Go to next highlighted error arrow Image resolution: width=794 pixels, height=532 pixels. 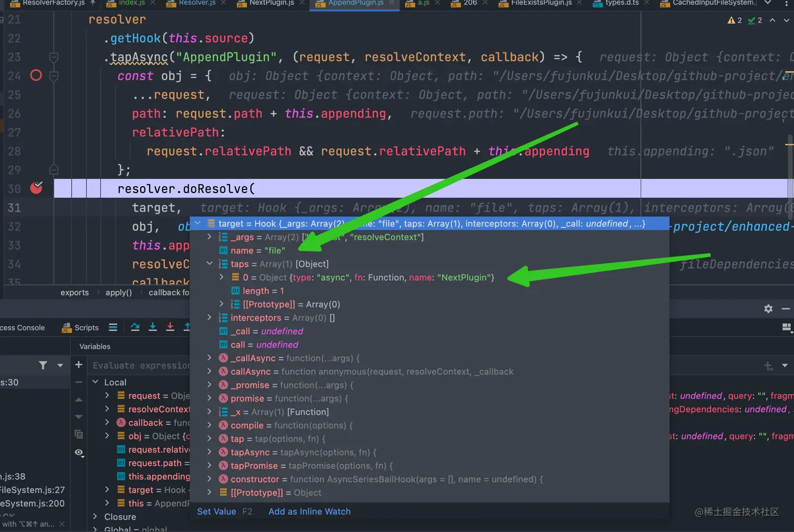(786, 20)
